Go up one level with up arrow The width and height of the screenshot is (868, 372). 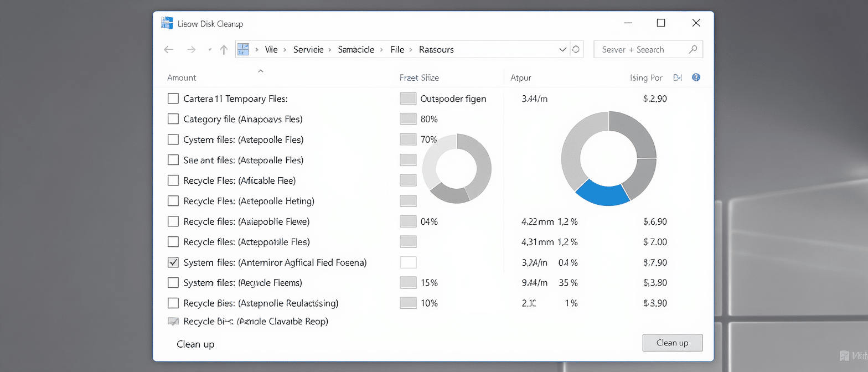(x=224, y=50)
